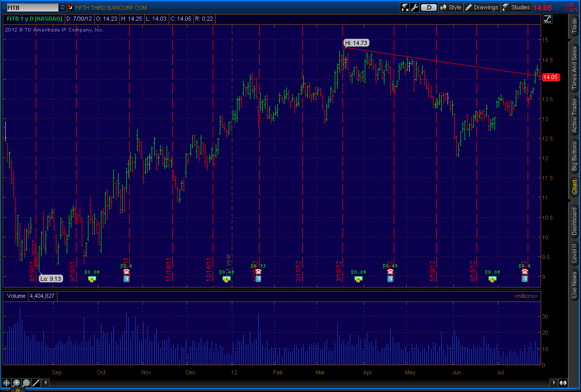Expand the FITB symbol dropdown arrow
This screenshot has height=392, width=581.
tap(62, 7)
